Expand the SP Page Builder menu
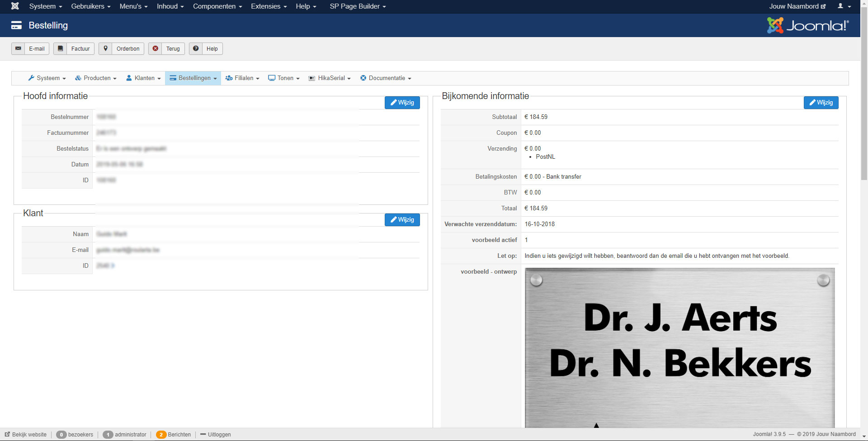This screenshot has height=441, width=868. tap(358, 6)
